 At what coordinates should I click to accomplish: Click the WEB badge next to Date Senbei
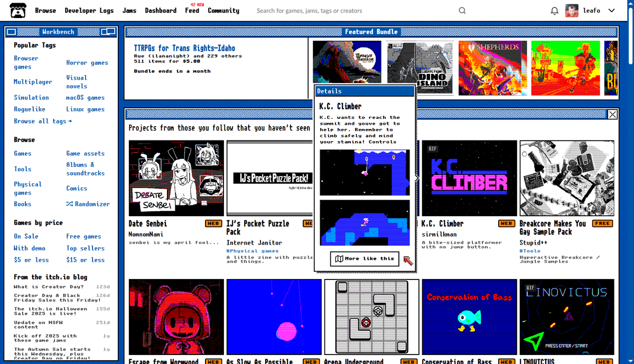tap(213, 223)
